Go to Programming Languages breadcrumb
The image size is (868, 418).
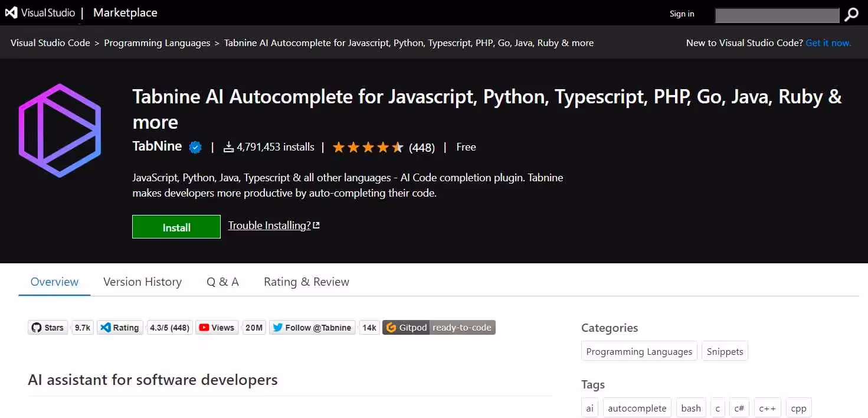click(157, 43)
